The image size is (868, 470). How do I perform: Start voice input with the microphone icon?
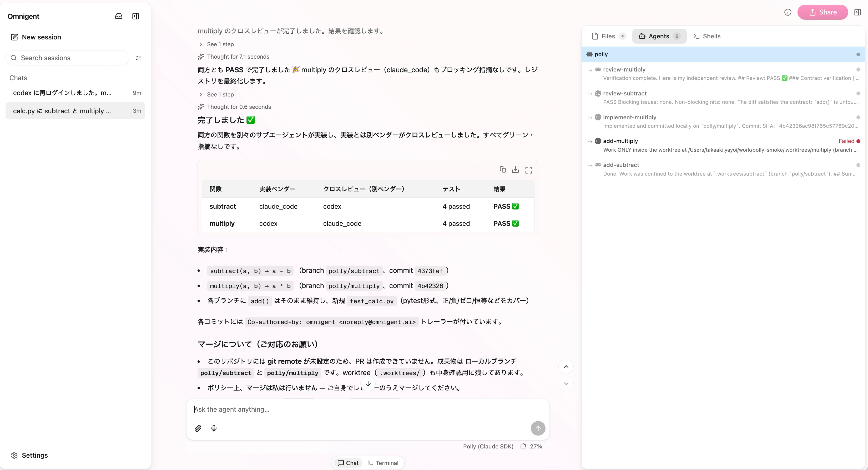(214, 428)
